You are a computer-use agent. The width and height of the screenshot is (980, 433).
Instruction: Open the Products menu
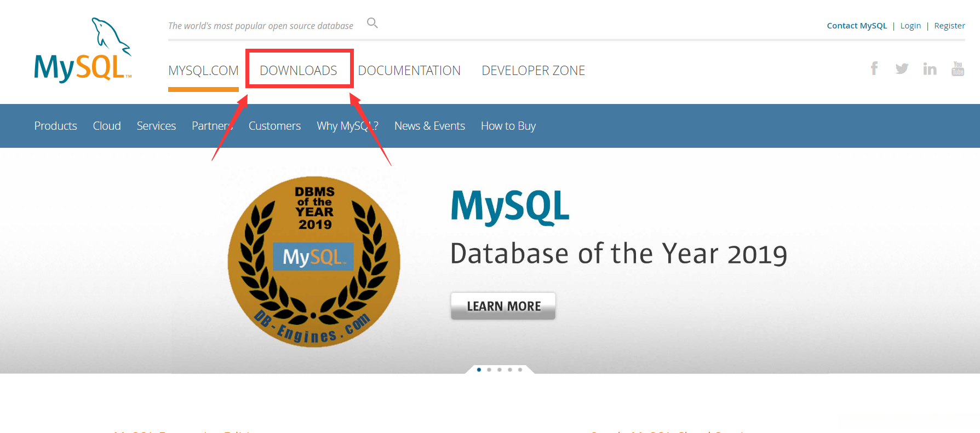tap(56, 126)
